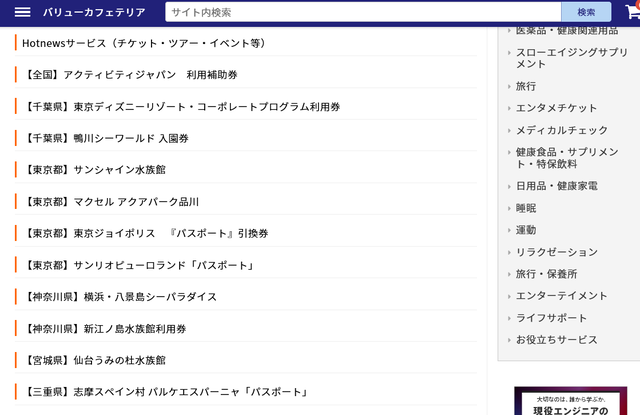Screen dimensions: 640x415
Task: Select エンタメチケット sidebar category
Action: click(556, 108)
